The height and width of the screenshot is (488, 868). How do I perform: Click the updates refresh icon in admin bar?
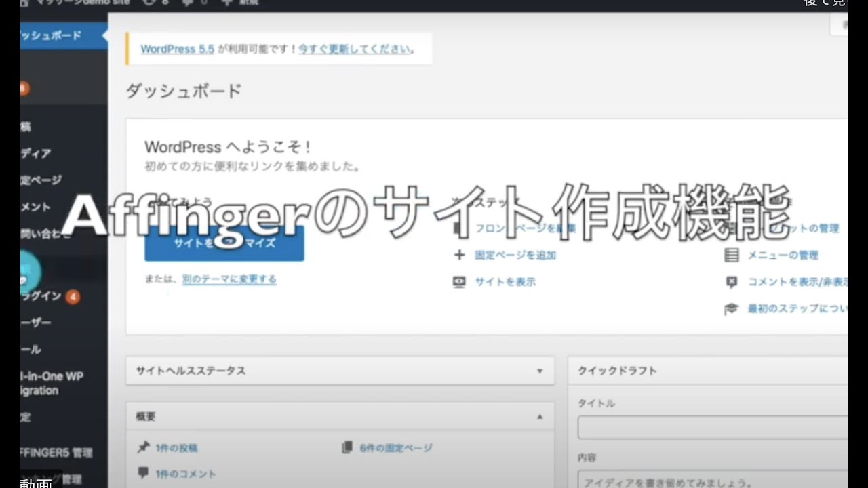tap(150, 3)
